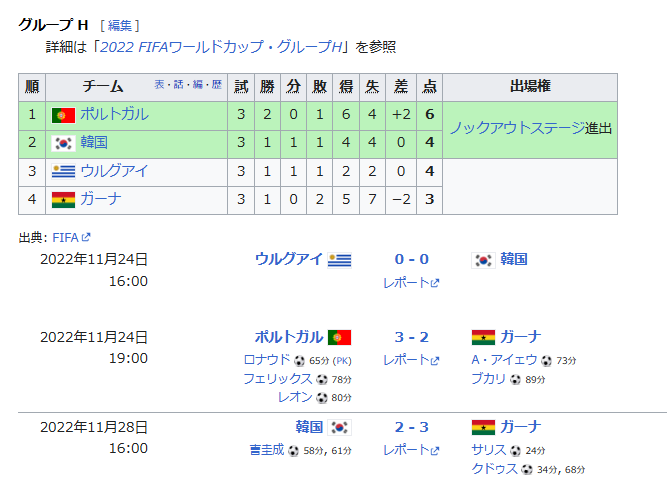
Task: Click the Portugal flag in the standings table
Action: (63, 115)
